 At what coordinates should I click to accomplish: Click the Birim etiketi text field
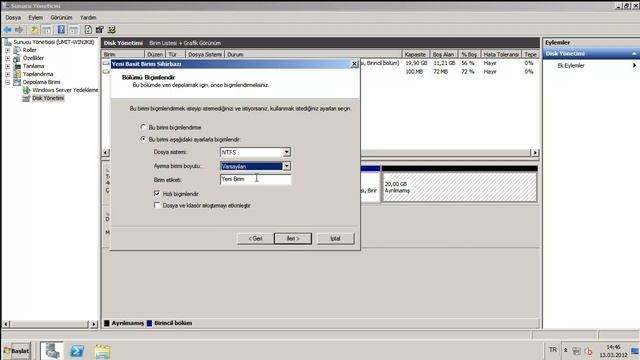(256, 179)
